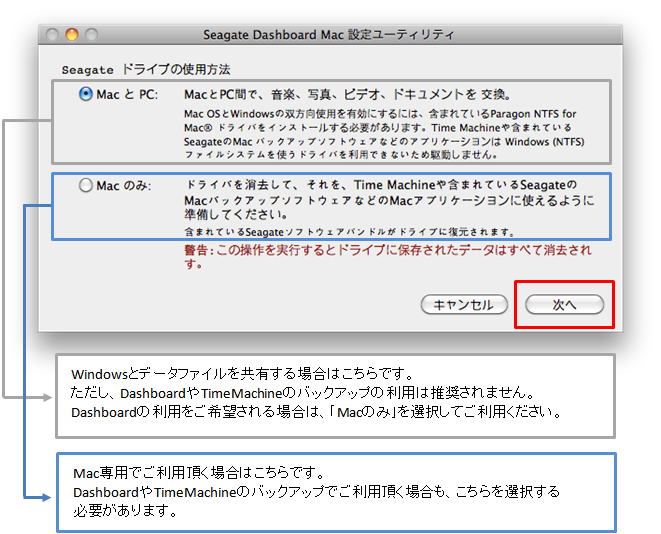This screenshot has width=661, height=534.
Task: Click the 'Mac のみ' Time Machine description text
Action: pyautogui.click(x=389, y=200)
